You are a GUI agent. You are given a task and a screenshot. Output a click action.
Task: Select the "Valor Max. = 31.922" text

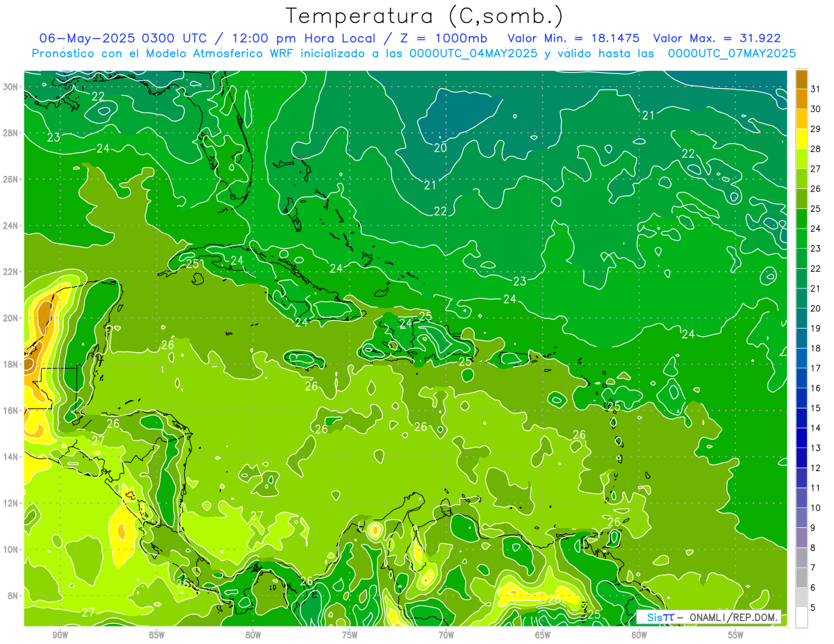(x=717, y=38)
